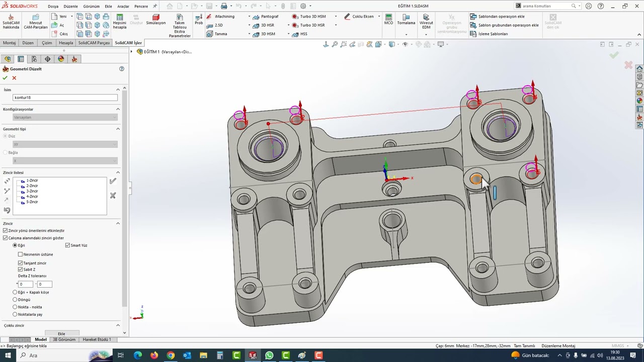Open the Düzenle menu
The height and width of the screenshot is (362, 644).
[x=70, y=7]
